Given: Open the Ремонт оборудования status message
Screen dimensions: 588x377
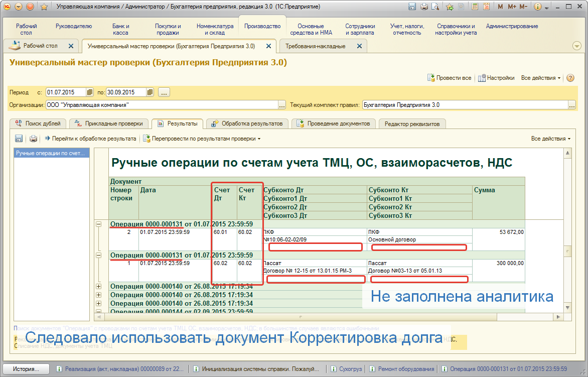Looking at the screenshot, I should click(x=402, y=369).
